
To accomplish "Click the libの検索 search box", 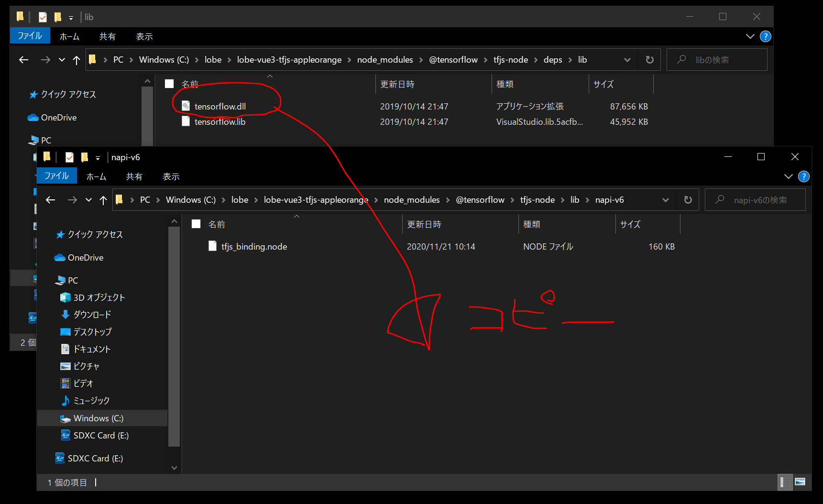I will tap(717, 60).
